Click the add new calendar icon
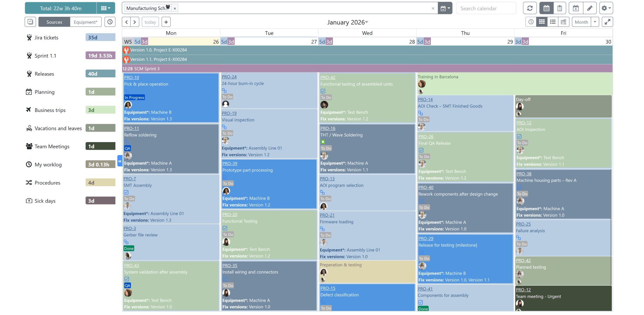 [576, 8]
